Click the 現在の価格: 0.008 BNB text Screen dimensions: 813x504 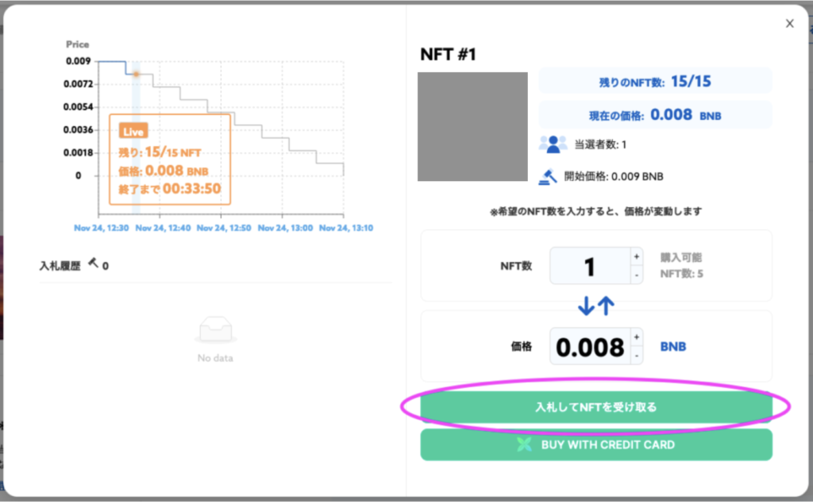tap(655, 114)
